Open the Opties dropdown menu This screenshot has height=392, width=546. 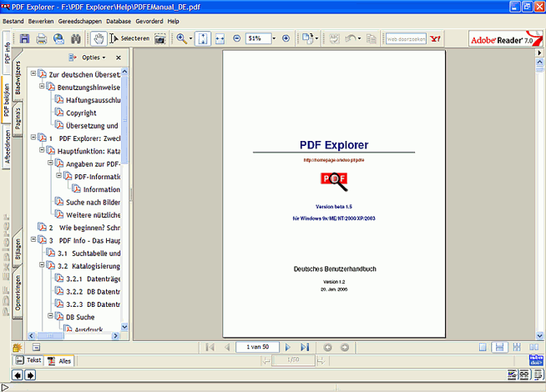pyautogui.click(x=91, y=58)
